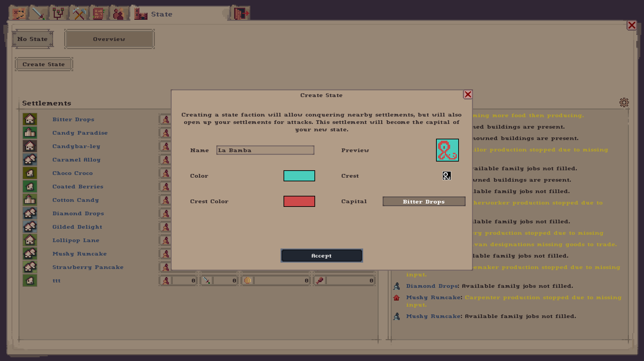Open the Diamond Drops settlement in the list

coord(78,214)
